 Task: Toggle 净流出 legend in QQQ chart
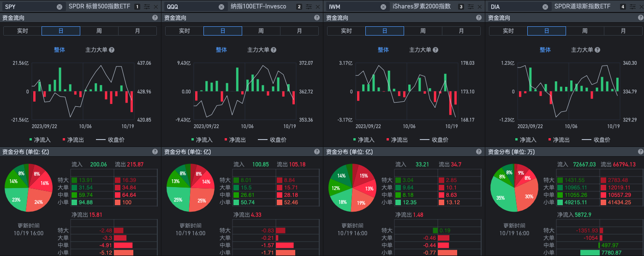click(x=235, y=140)
